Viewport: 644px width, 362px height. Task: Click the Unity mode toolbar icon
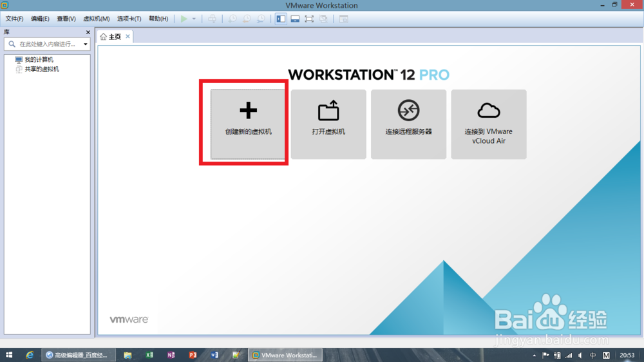click(x=324, y=19)
